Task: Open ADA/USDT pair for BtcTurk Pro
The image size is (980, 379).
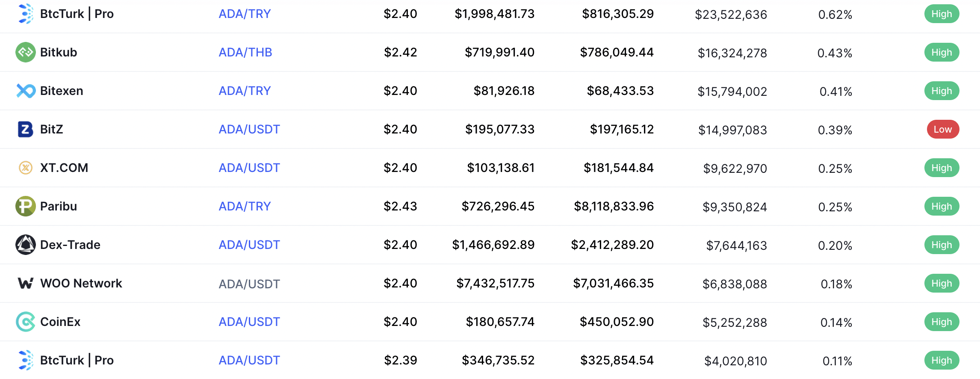Action: coord(249,360)
